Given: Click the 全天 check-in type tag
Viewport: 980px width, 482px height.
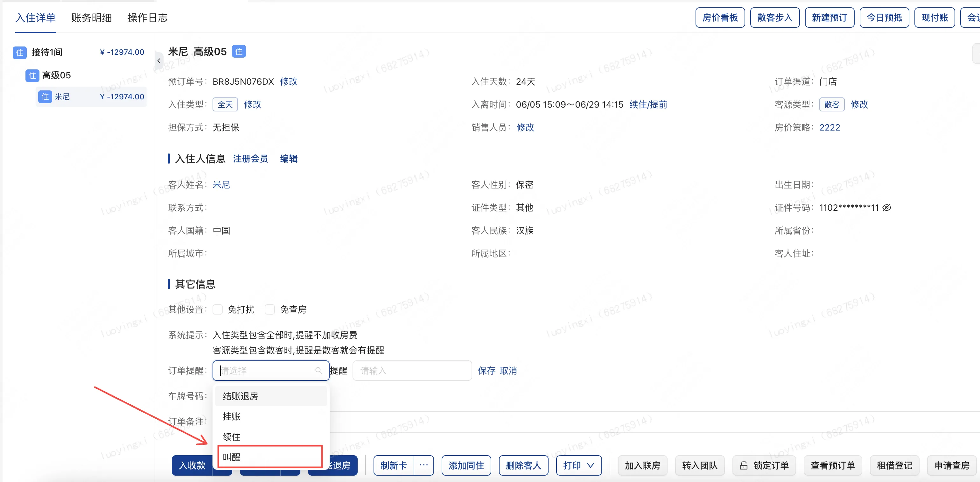Looking at the screenshot, I should pyautogui.click(x=225, y=104).
